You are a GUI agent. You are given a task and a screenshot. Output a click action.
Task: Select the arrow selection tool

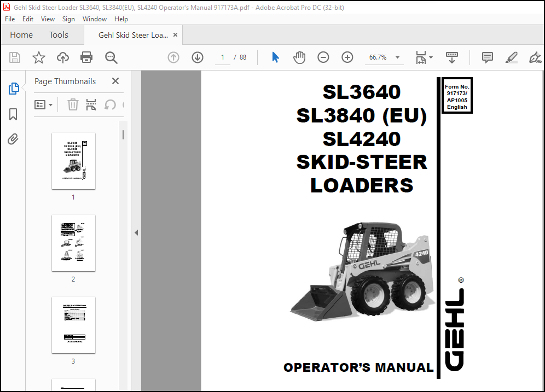(x=275, y=57)
